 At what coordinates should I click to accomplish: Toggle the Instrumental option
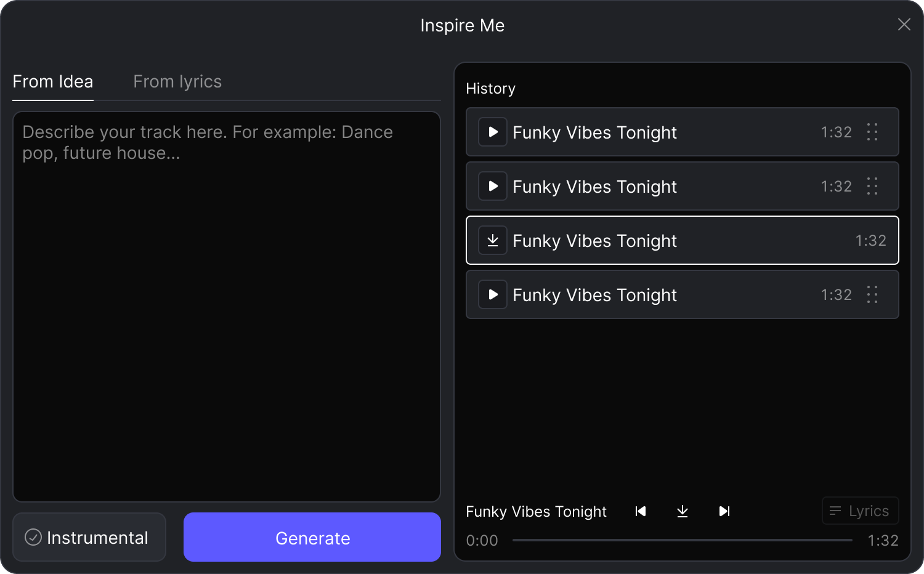click(89, 537)
